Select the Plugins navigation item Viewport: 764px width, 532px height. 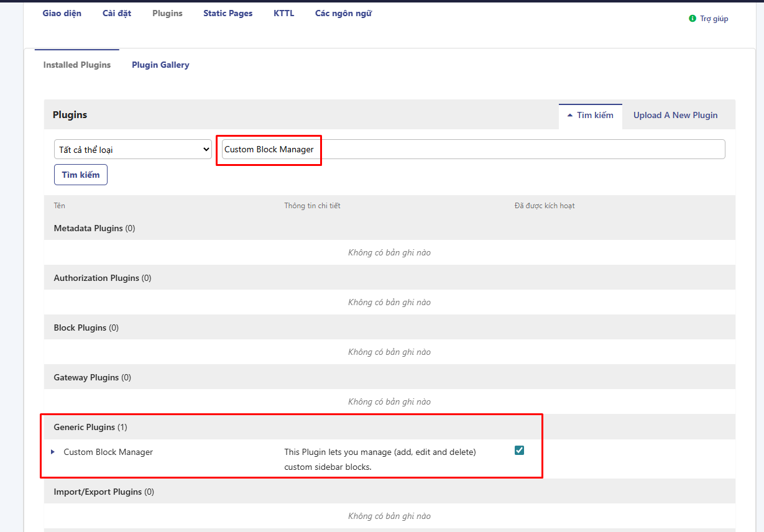[167, 12]
